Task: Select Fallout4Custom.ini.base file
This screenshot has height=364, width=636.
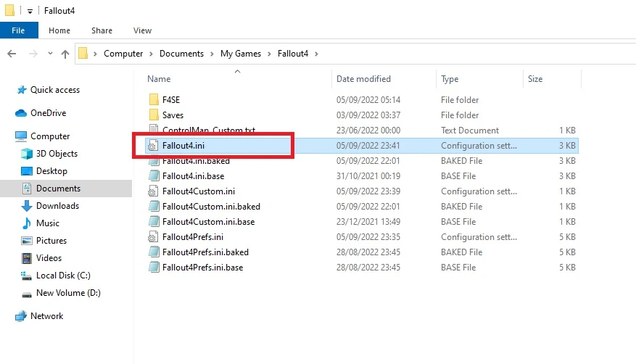Action: tap(208, 222)
